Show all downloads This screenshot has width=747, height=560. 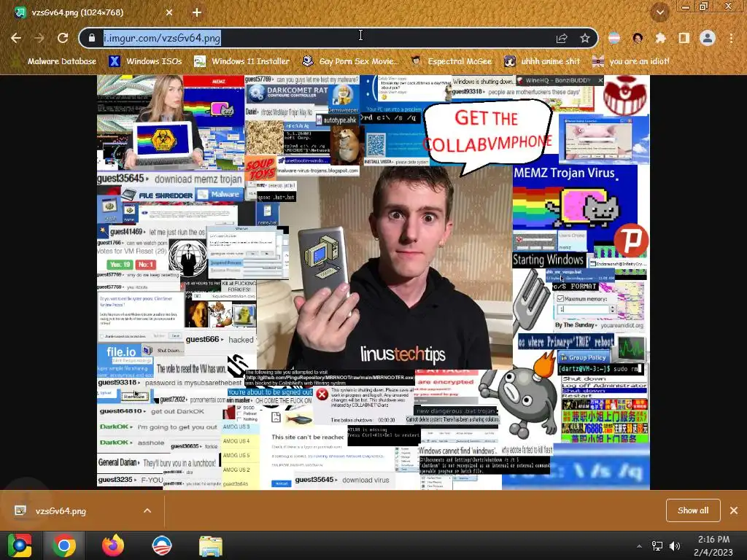tap(693, 510)
